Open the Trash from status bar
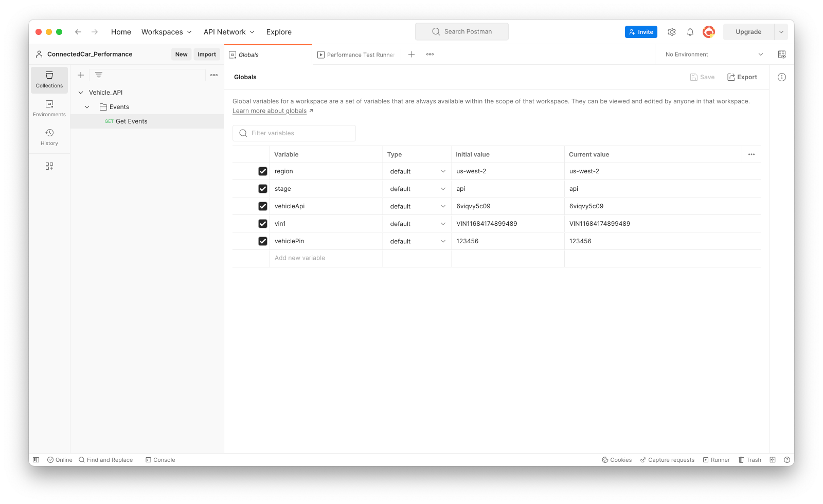The width and height of the screenshot is (823, 504). tap(750, 460)
